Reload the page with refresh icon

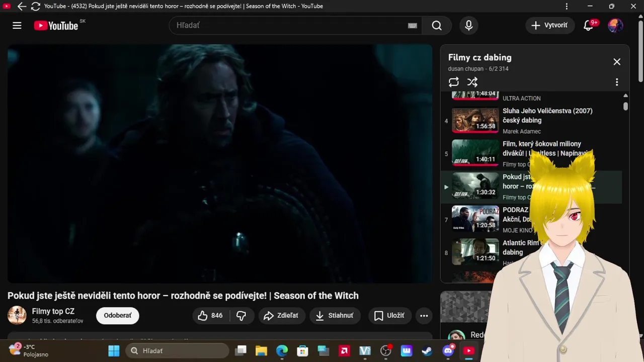[35, 7]
